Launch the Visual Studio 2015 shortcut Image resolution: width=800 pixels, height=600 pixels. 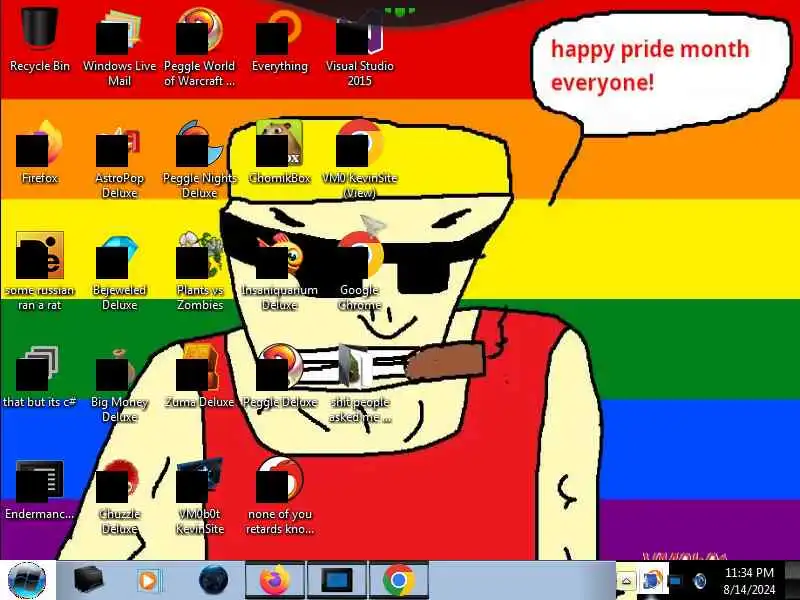pos(360,46)
